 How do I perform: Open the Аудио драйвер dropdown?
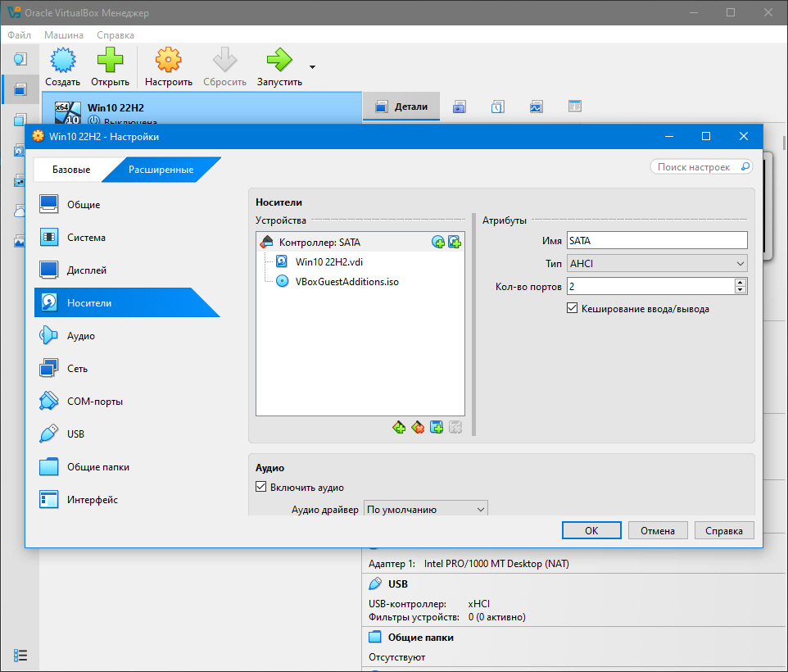click(x=426, y=509)
